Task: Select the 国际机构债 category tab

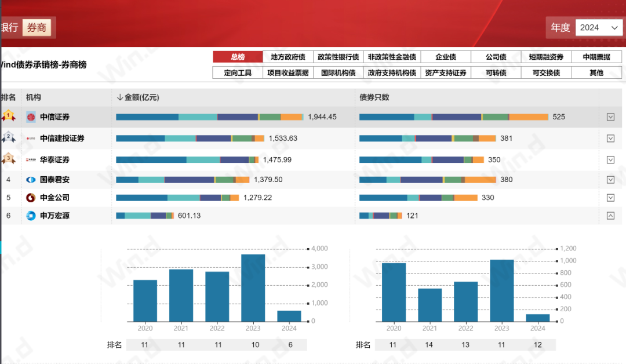Action: tap(338, 72)
